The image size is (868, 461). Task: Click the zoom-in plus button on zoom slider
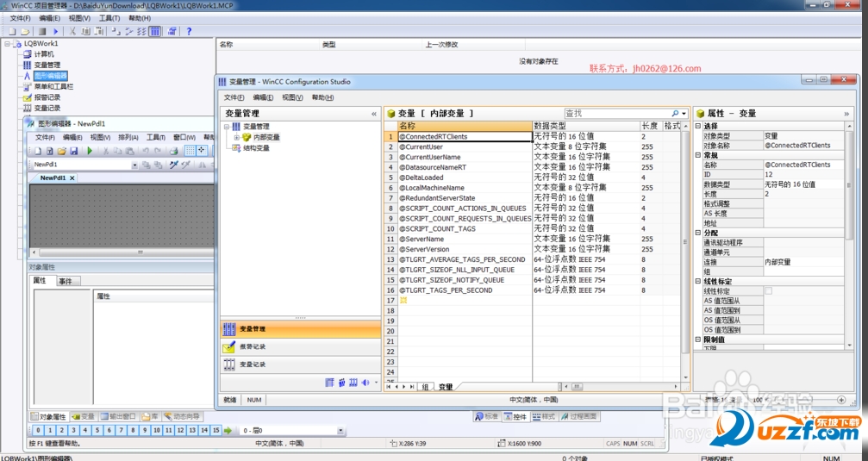pos(841,400)
